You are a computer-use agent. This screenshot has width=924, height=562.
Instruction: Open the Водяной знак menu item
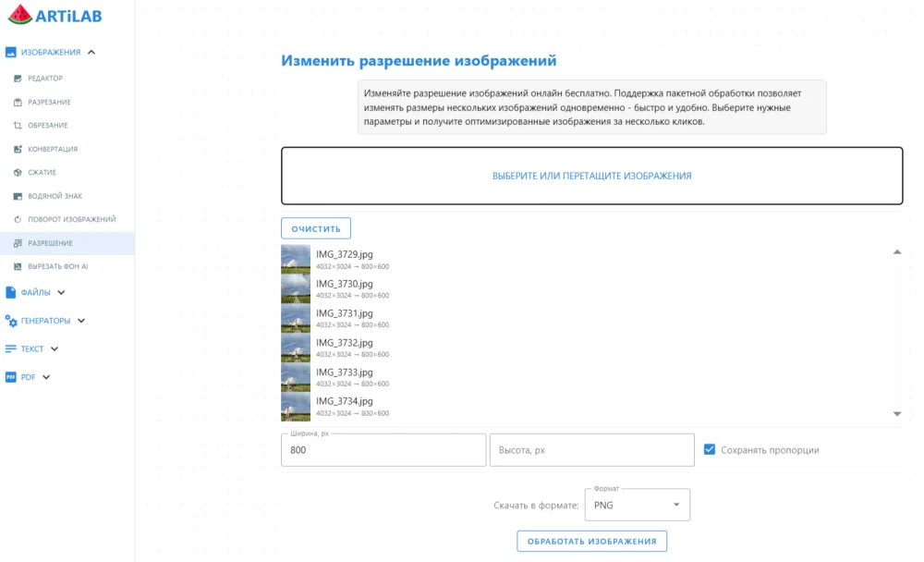click(67, 196)
